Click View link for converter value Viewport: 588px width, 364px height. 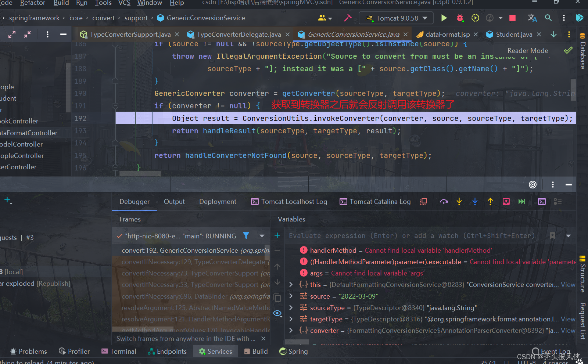pyautogui.click(x=568, y=331)
